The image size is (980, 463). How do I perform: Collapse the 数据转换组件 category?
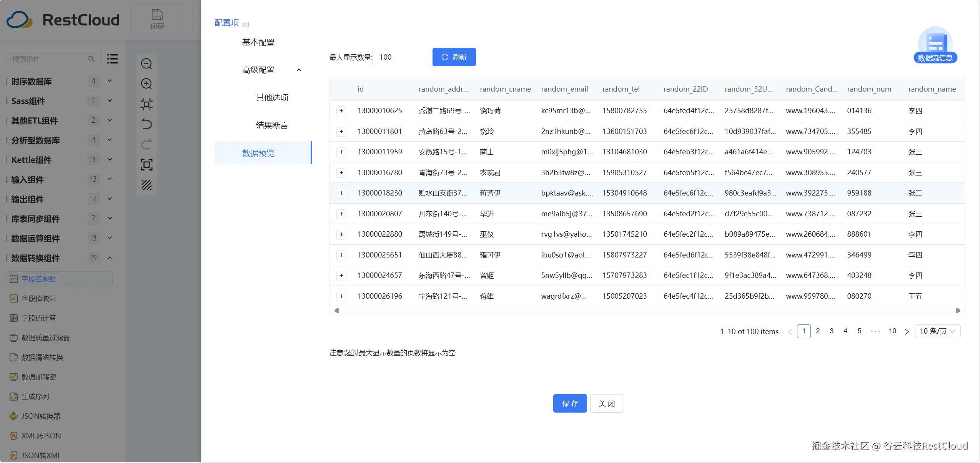(x=110, y=258)
